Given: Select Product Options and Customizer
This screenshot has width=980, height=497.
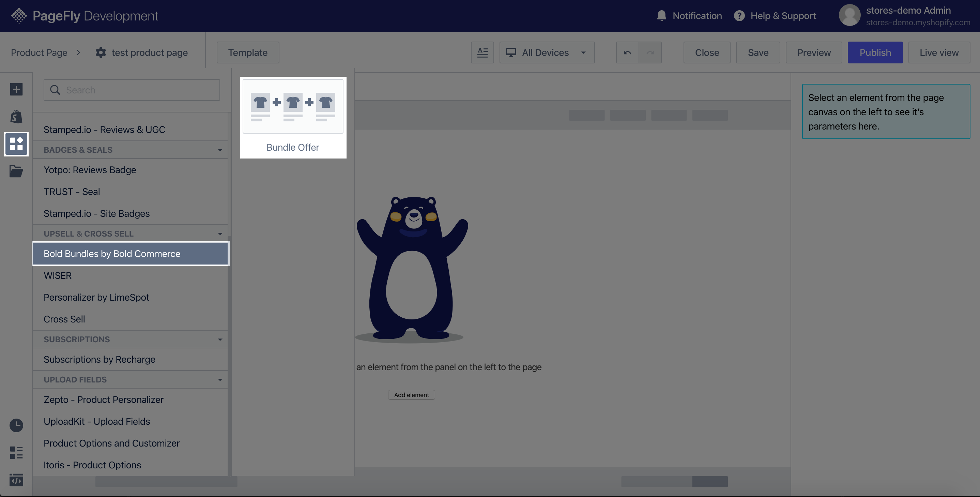Looking at the screenshot, I should [131, 443].
